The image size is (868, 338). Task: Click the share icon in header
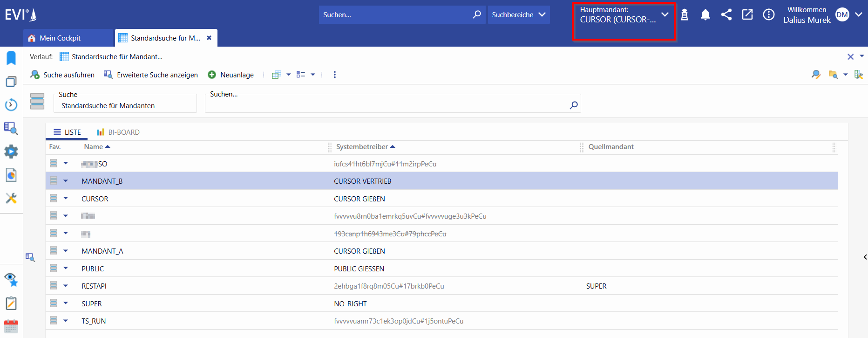tap(726, 15)
